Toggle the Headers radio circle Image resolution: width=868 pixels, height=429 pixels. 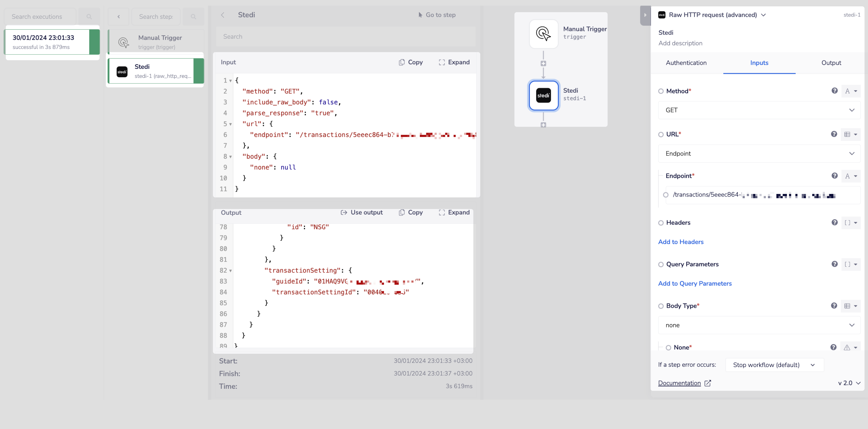tap(661, 223)
